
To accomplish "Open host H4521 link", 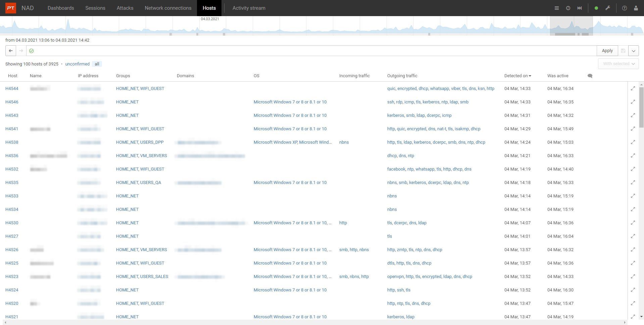I will (x=12, y=317).
